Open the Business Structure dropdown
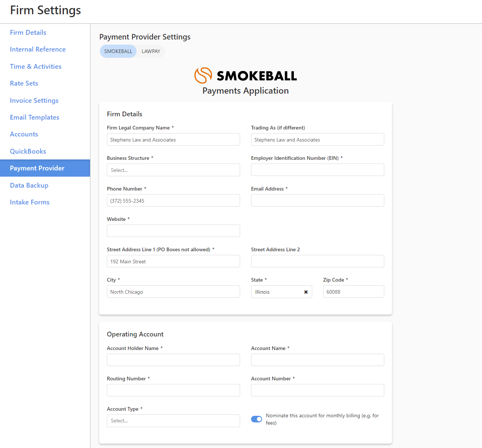Image resolution: width=482 pixels, height=448 pixels. point(173,170)
